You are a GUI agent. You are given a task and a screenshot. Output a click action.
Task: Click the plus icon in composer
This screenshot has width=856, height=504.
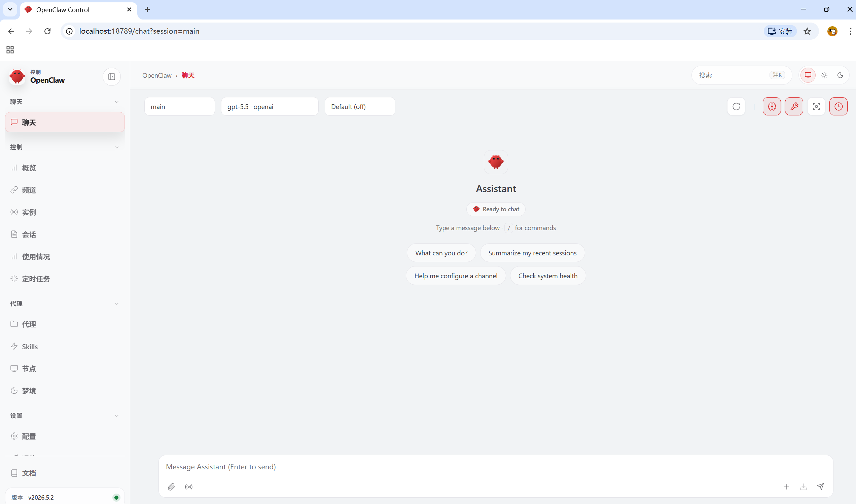[x=786, y=487]
